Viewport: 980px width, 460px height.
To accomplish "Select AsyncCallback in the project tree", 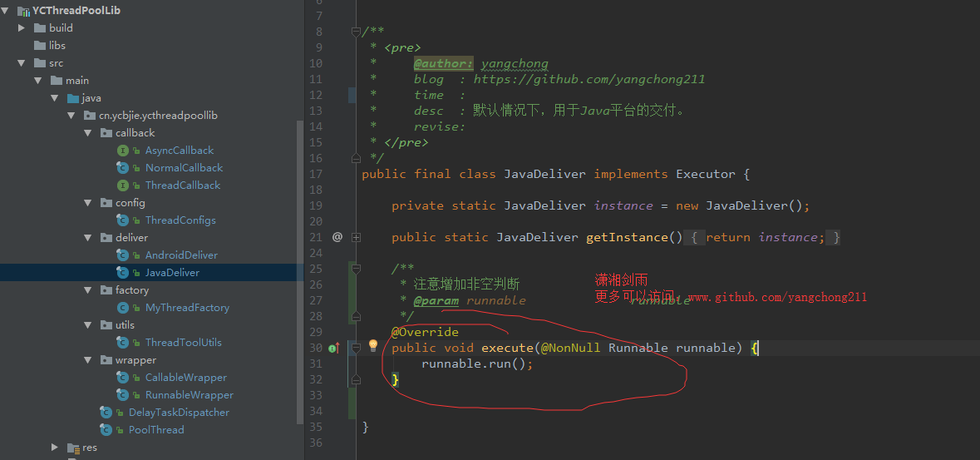I will click(180, 151).
